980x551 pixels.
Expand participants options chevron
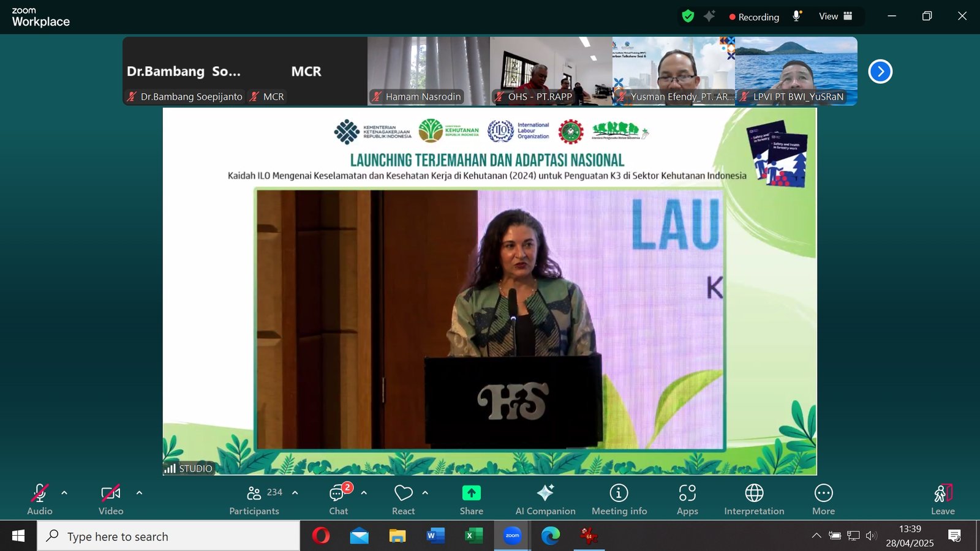(x=295, y=493)
